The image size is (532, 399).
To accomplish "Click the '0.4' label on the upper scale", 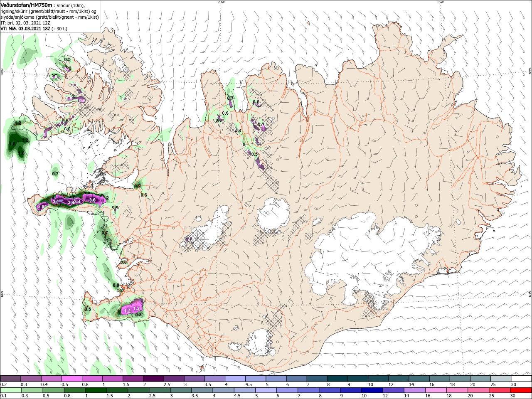I will (x=44, y=384).
